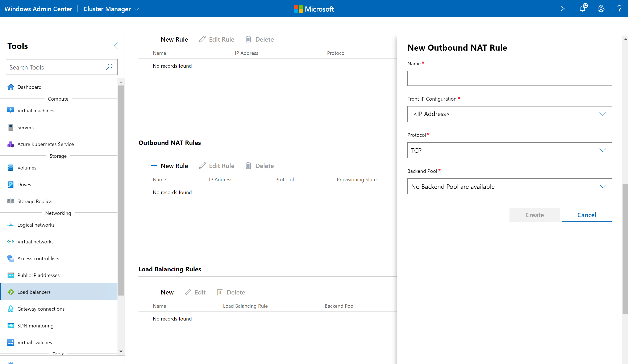628x364 pixels.
Task: Go to Gateway connections tool
Action: pyautogui.click(x=41, y=309)
